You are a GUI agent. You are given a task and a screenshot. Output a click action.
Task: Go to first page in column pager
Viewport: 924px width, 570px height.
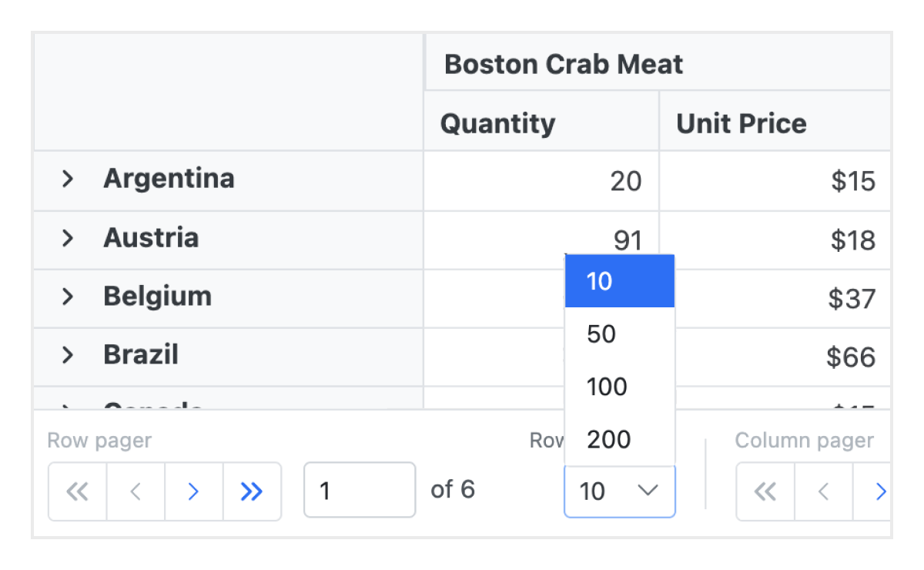(765, 491)
